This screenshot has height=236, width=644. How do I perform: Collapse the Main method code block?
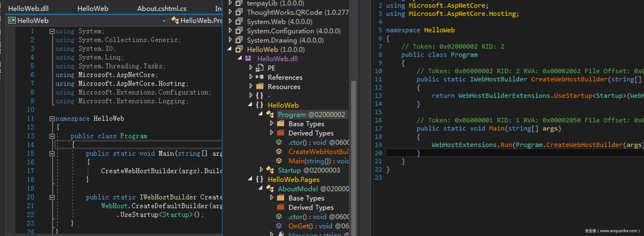[x=52, y=154]
